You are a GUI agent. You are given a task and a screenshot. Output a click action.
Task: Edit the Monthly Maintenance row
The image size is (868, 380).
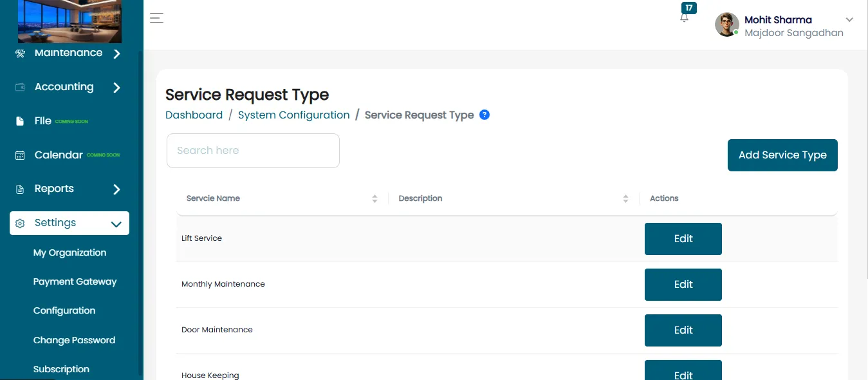point(683,285)
